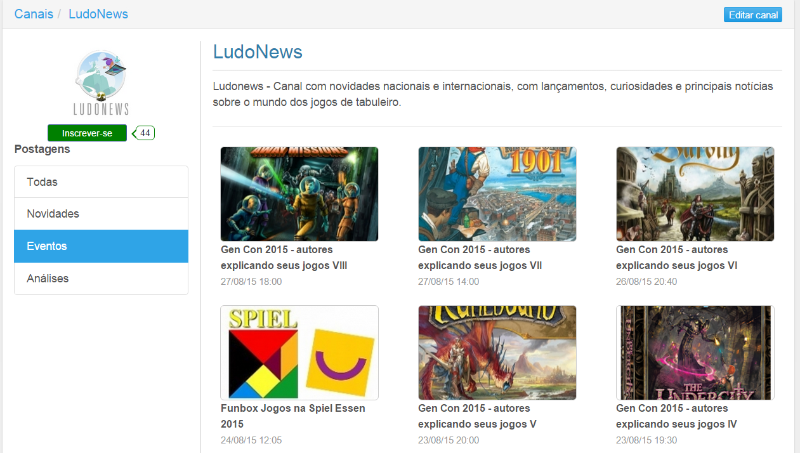Click the date 27/08/15 18:00

click(251, 282)
